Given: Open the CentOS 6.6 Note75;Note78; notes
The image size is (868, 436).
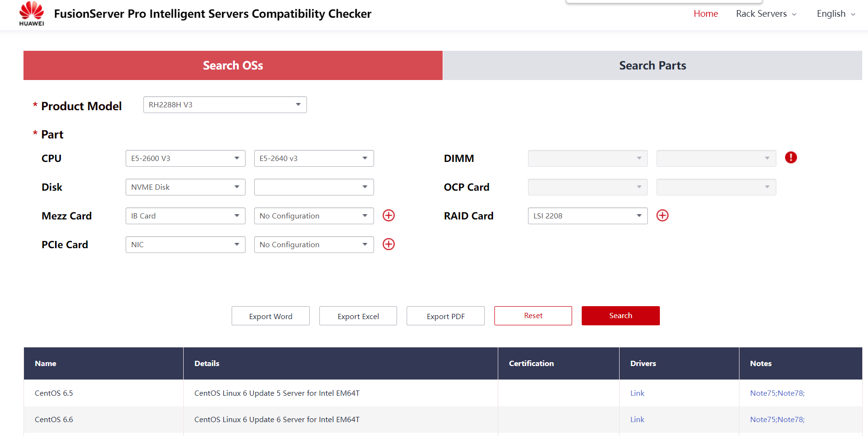Looking at the screenshot, I should [x=777, y=420].
